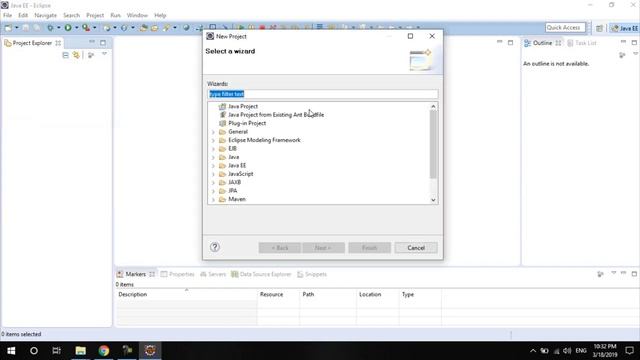Click the Open Perspective icon
The width and height of the screenshot is (640, 360).
[x=599, y=28]
